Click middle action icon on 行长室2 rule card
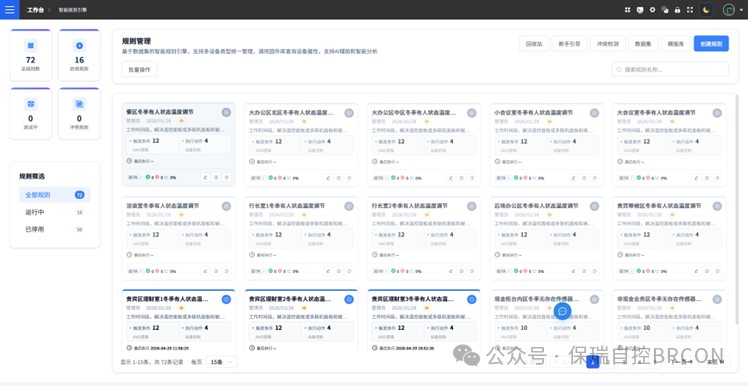 [x=461, y=271]
